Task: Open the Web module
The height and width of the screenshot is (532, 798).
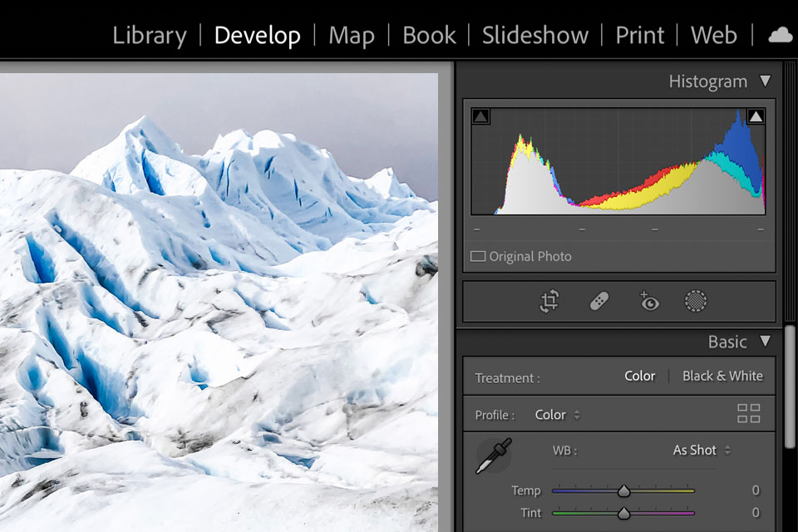Action: (713, 36)
